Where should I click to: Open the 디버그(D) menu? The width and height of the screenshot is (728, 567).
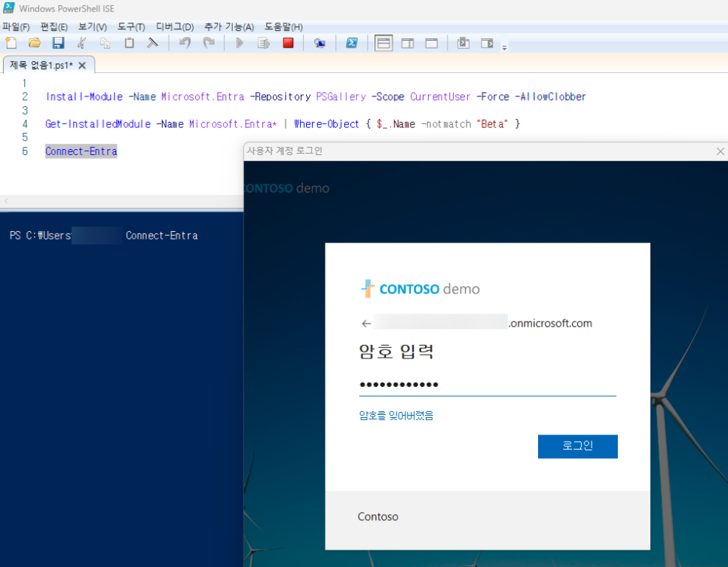[x=174, y=26]
